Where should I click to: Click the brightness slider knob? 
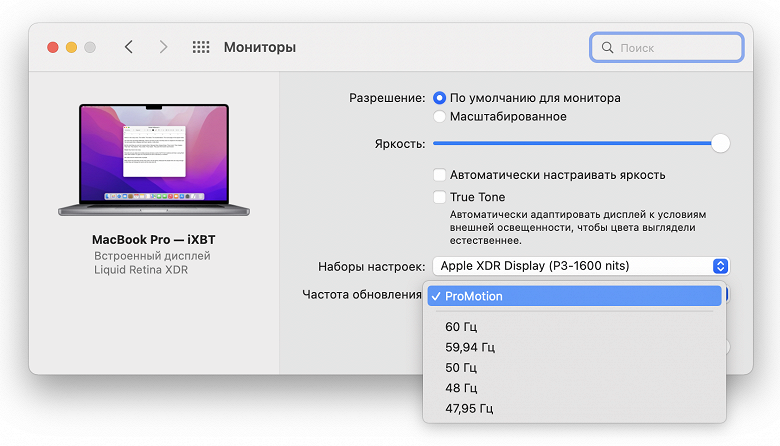click(x=720, y=143)
